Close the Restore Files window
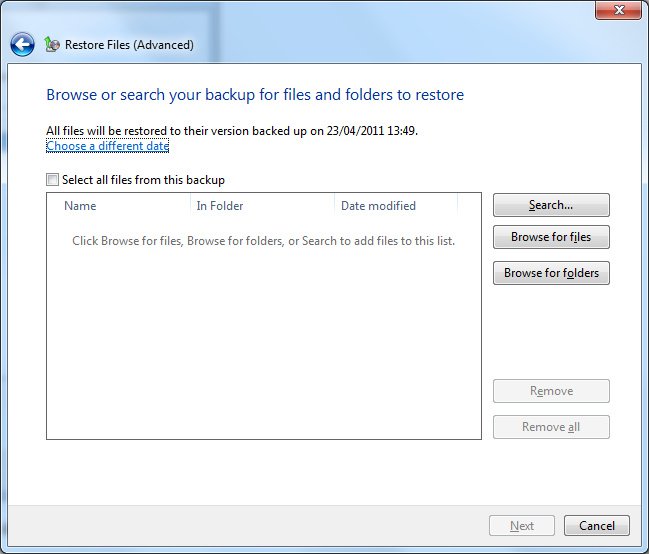Viewport: 649px width, 554px height. [618, 10]
